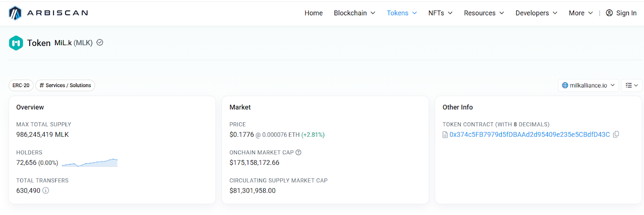Open the list options dropdown button
Viewport: 644px width, 215px height.
(x=632, y=85)
